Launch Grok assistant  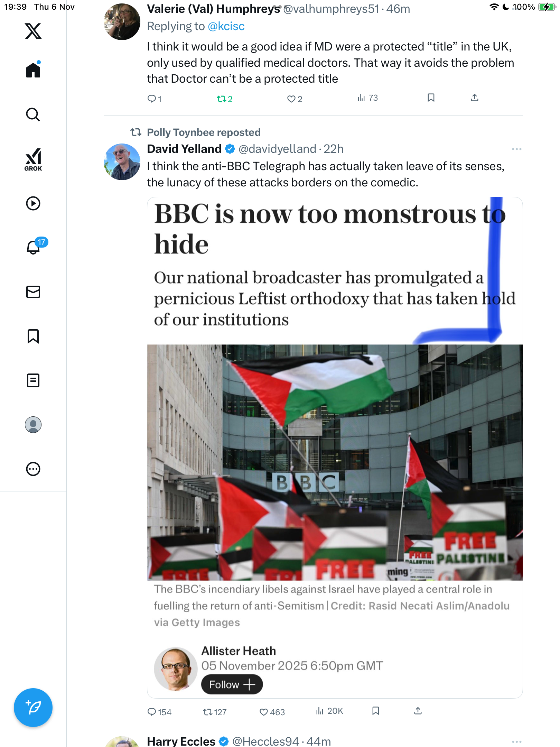point(33,159)
